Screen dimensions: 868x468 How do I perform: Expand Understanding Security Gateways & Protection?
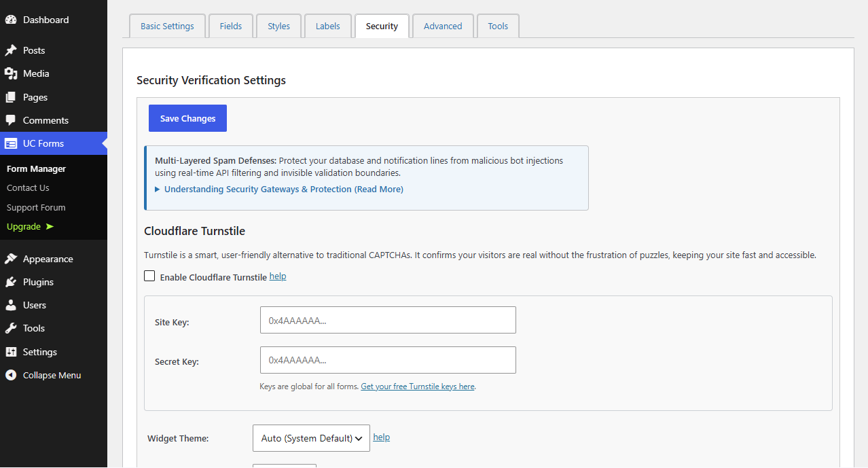pyautogui.click(x=279, y=190)
